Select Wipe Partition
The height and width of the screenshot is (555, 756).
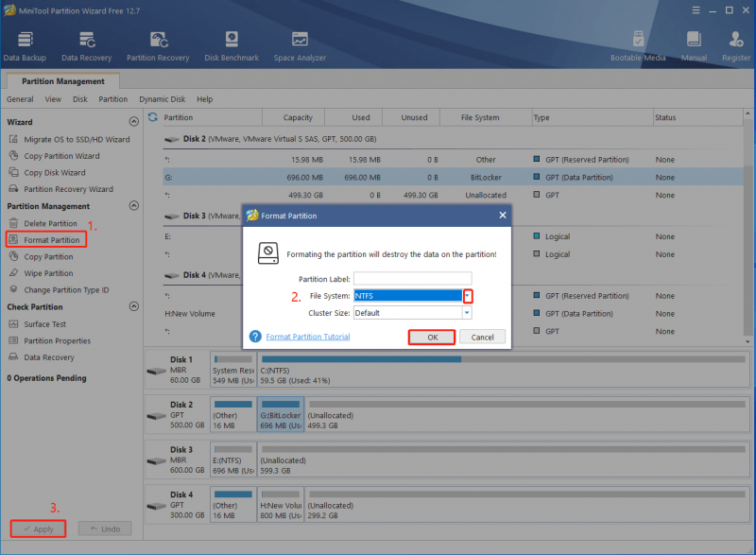click(x=42, y=273)
